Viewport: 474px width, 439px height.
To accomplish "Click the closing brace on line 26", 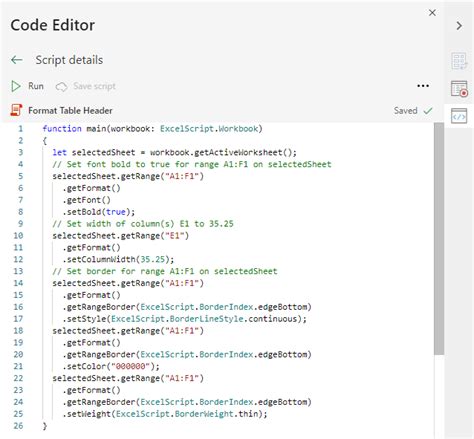I will (45, 426).
